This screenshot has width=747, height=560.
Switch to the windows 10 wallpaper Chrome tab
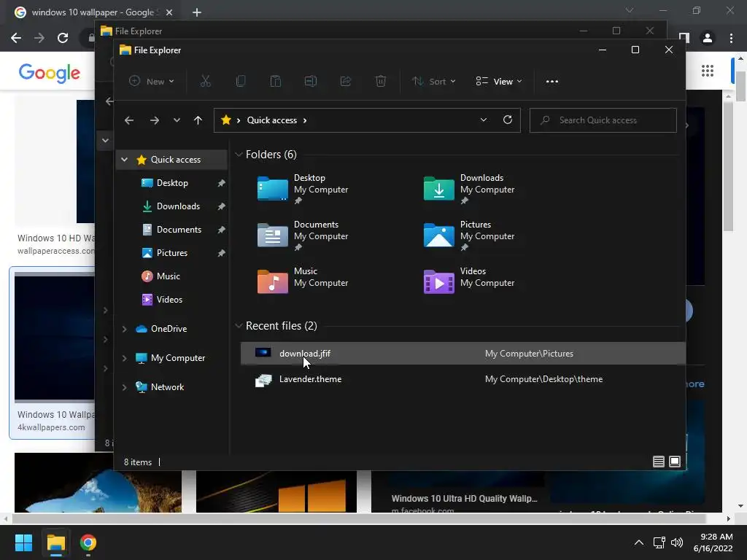pyautogui.click(x=93, y=12)
